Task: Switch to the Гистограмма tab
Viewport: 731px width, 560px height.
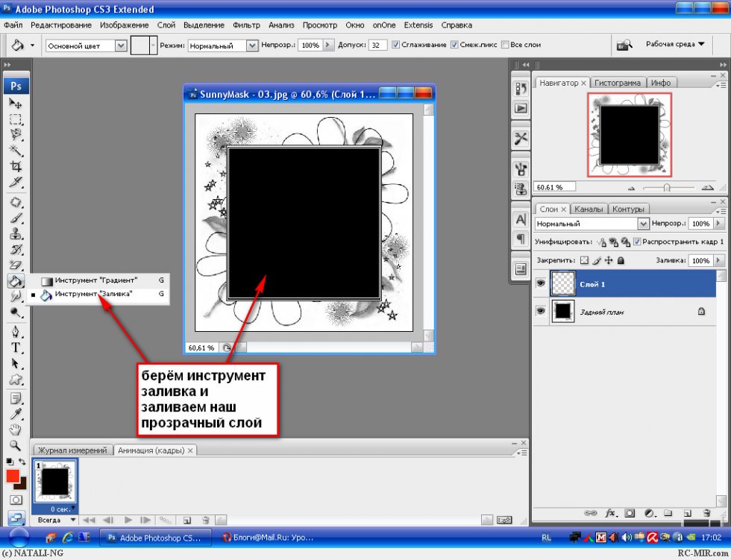Action: coord(618,83)
